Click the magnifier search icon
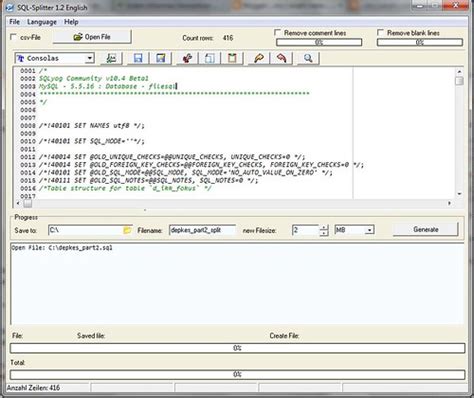The width and height of the screenshot is (474, 398). (x=308, y=58)
